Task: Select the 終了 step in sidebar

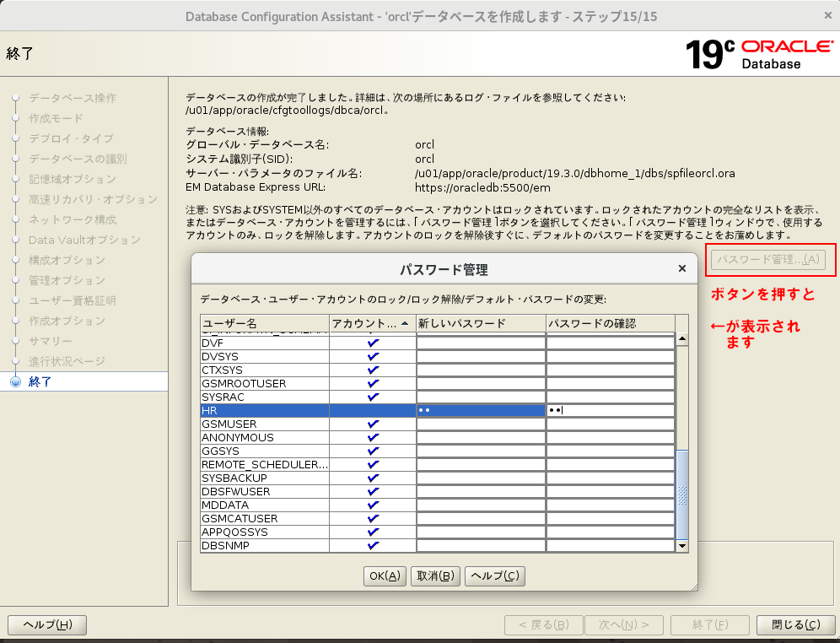Action: point(40,381)
